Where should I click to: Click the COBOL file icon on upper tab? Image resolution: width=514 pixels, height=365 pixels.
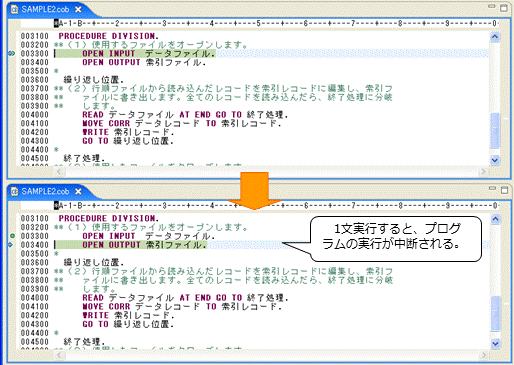point(15,9)
